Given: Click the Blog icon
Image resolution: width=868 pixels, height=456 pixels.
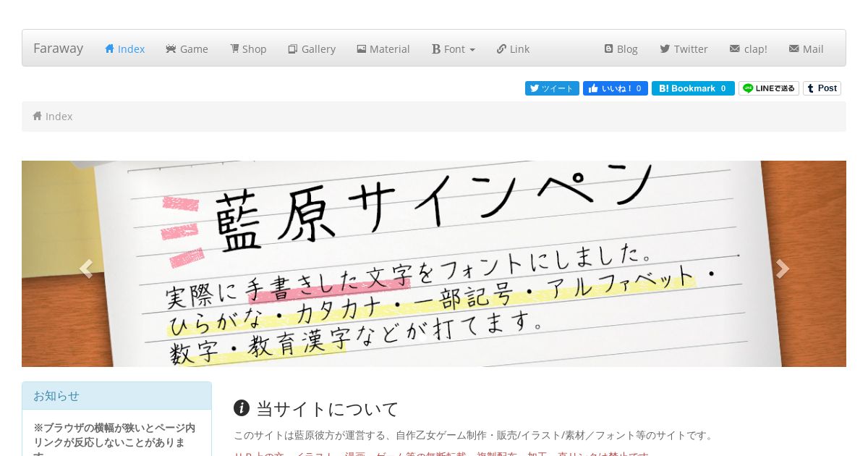Looking at the screenshot, I should point(609,48).
